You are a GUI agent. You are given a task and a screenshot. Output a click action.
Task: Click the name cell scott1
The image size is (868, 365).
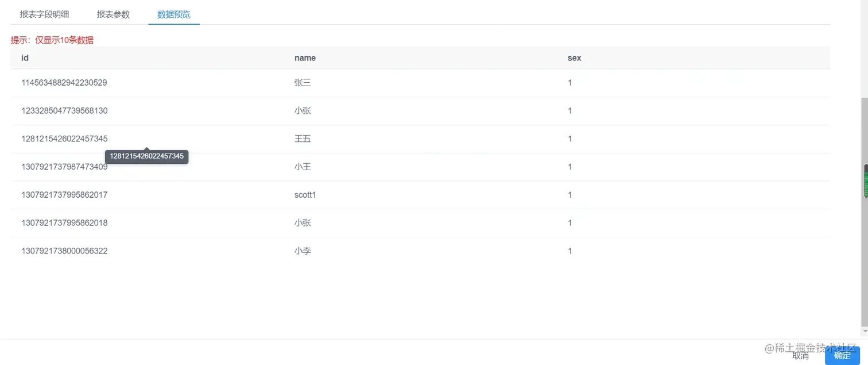click(x=305, y=195)
